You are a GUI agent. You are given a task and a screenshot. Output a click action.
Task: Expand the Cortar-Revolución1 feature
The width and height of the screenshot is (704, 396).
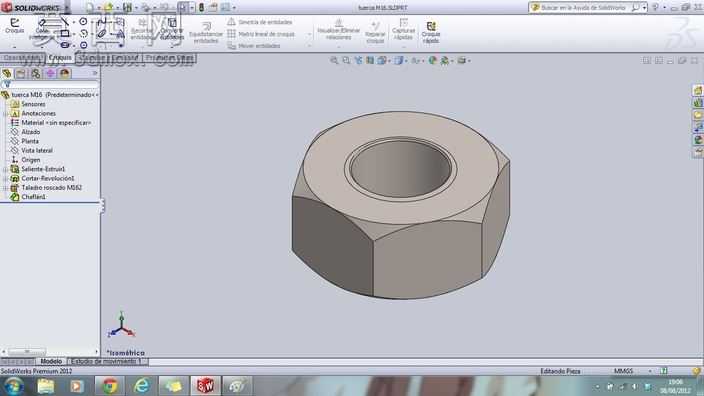(x=5, y=179)
